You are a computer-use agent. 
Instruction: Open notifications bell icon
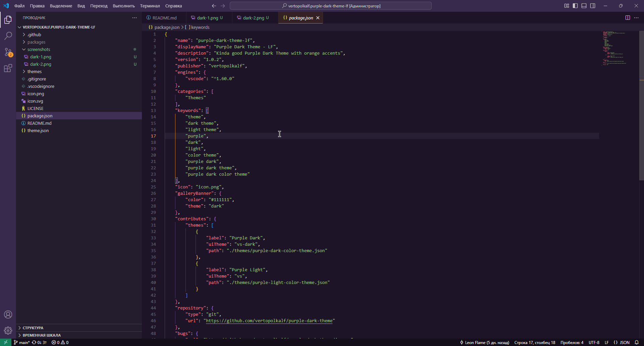637,342
